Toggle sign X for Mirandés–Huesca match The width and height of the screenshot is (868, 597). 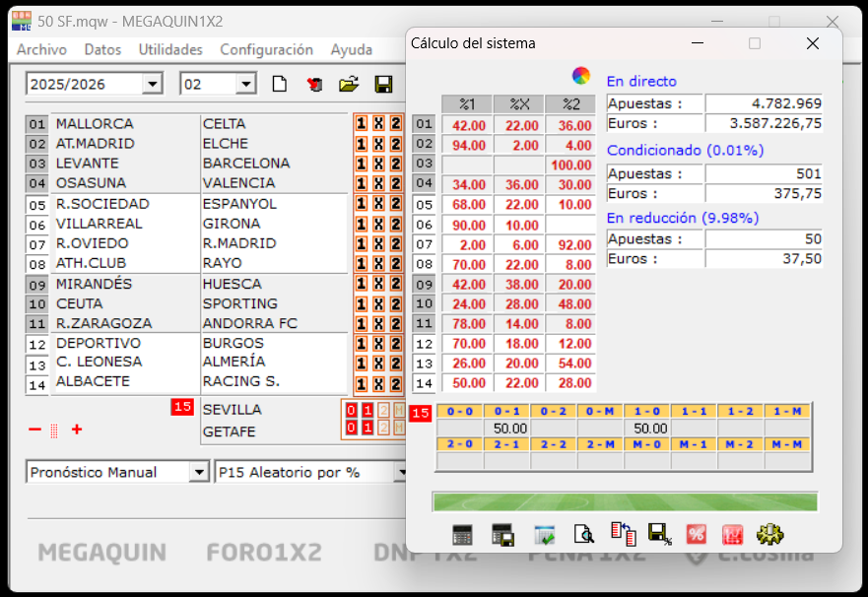pyautogui.click(x=378, y=284)
